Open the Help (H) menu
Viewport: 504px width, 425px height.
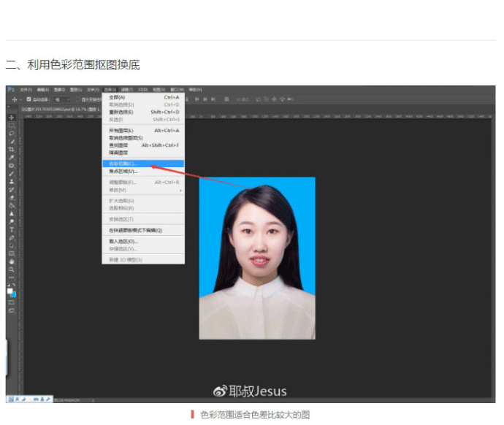click(195, 90)
